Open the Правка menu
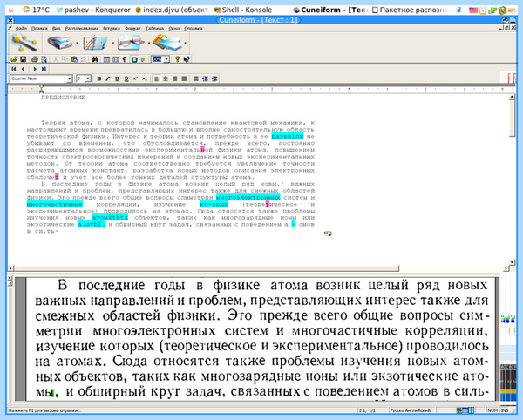 (39, 29)
